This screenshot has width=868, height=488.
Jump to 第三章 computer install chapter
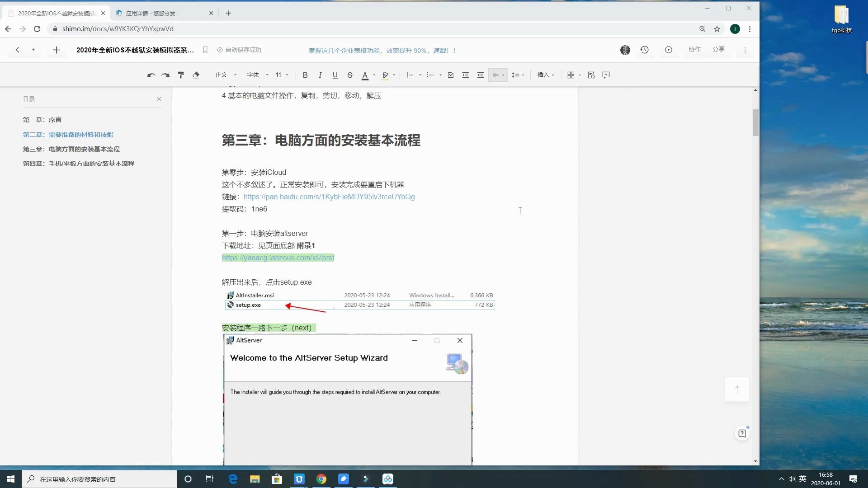click(71, 149)
